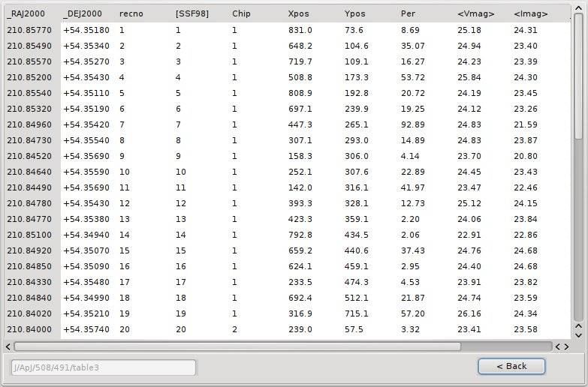Screen dimensions: 588x387
Task: Click the Per value 2.06
Action: 410,235
